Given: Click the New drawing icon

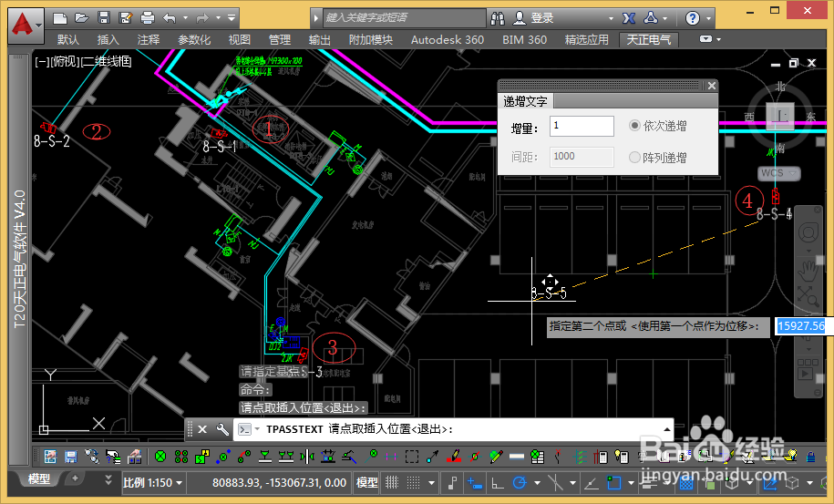Looking at the screenshot, I should 59,18.
